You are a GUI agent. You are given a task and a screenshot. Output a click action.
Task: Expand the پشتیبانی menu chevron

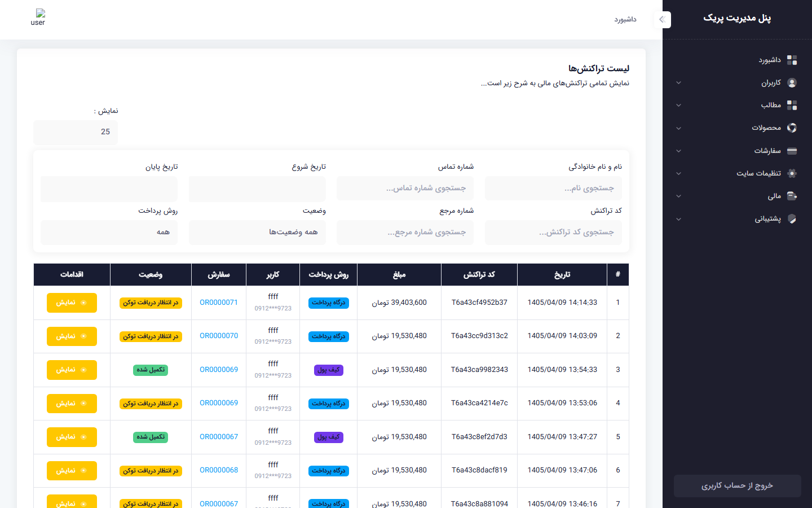pyautogui.click(x=678, y=218)
